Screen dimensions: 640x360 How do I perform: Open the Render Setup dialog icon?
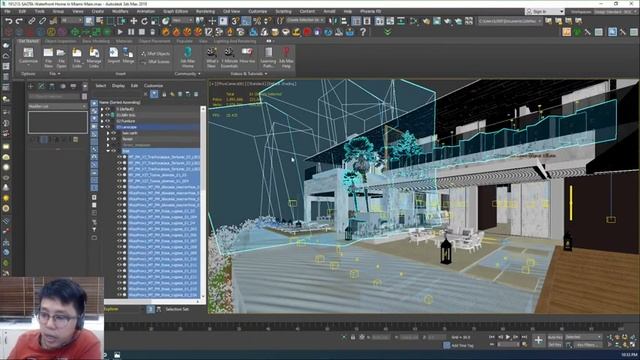[x=426, y=21]
